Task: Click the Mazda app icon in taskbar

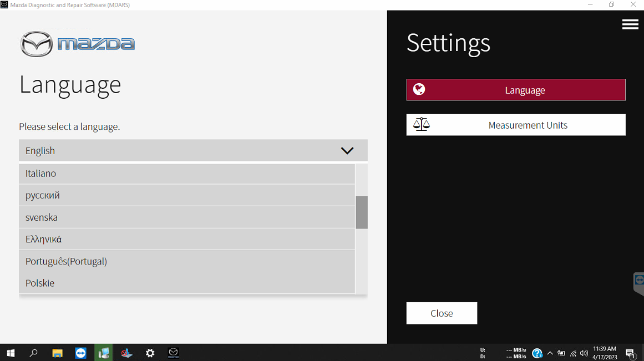Action: (173, 353)
